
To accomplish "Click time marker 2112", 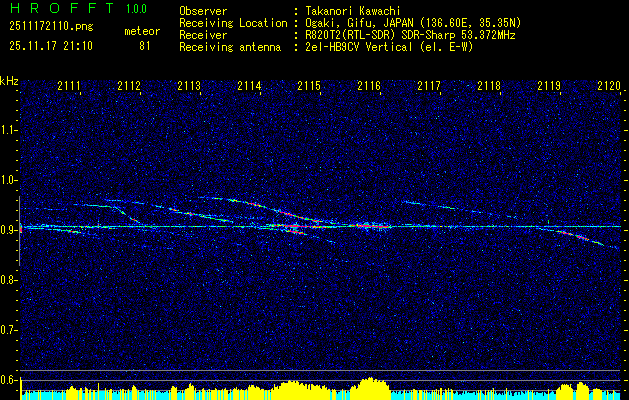I will (x=129, y=86).
